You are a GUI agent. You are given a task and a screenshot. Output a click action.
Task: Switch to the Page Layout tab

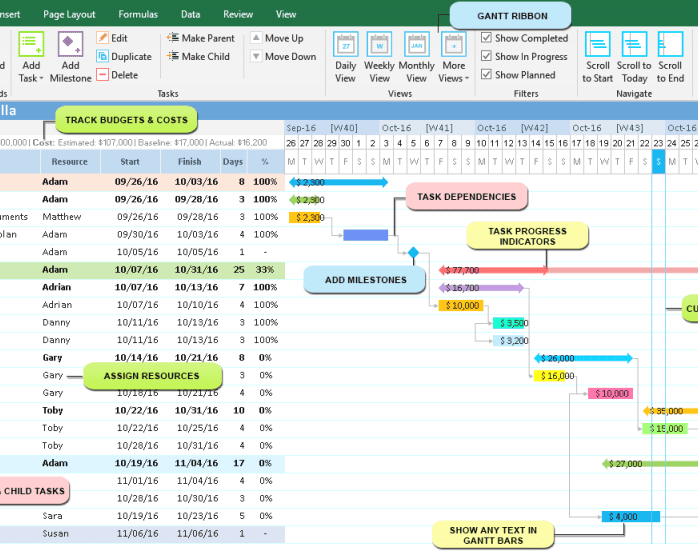coord(70,15)
